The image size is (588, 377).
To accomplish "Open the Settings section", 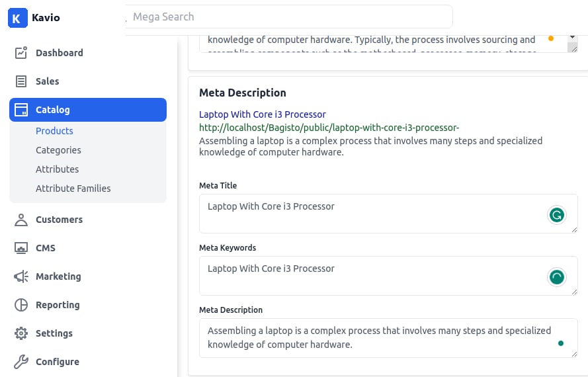I will pos(88,333).
